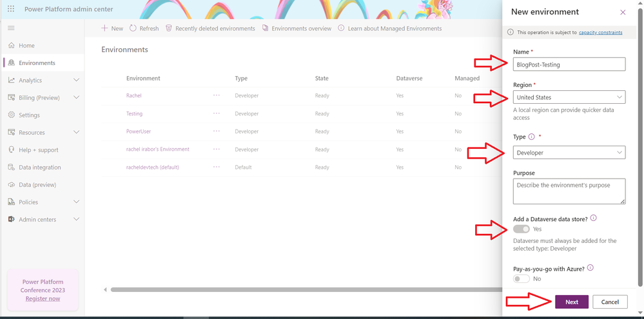Viewport: 644px width, 319px height.
Task: Open the Testing environment link
Action: click(x=134, y=113)
